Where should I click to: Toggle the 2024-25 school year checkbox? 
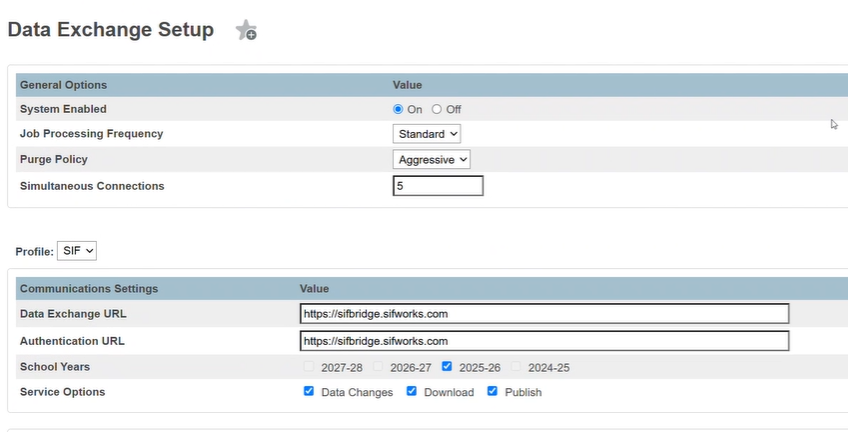(x=516, y=367)
